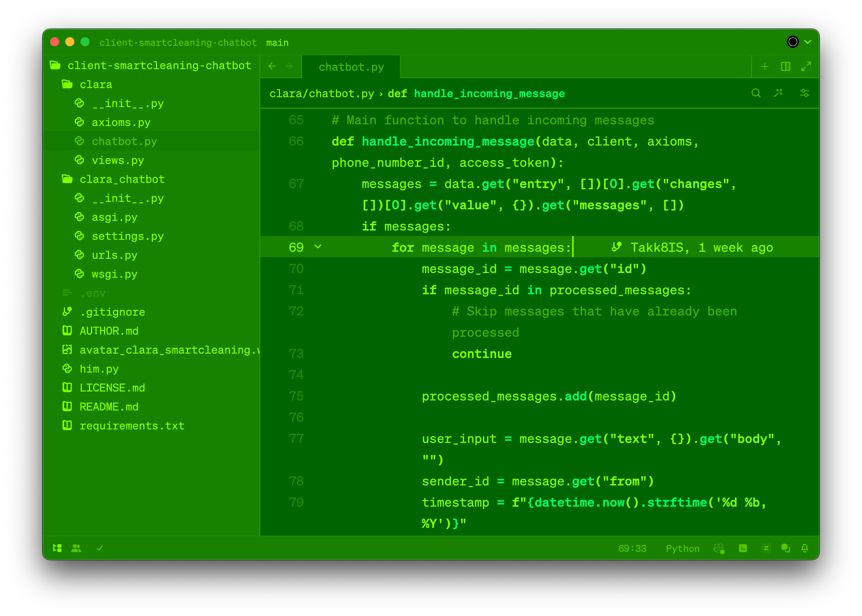The image size is (862, 616).
Task: Change the Python language selector
Action: (x=683, y=548)
